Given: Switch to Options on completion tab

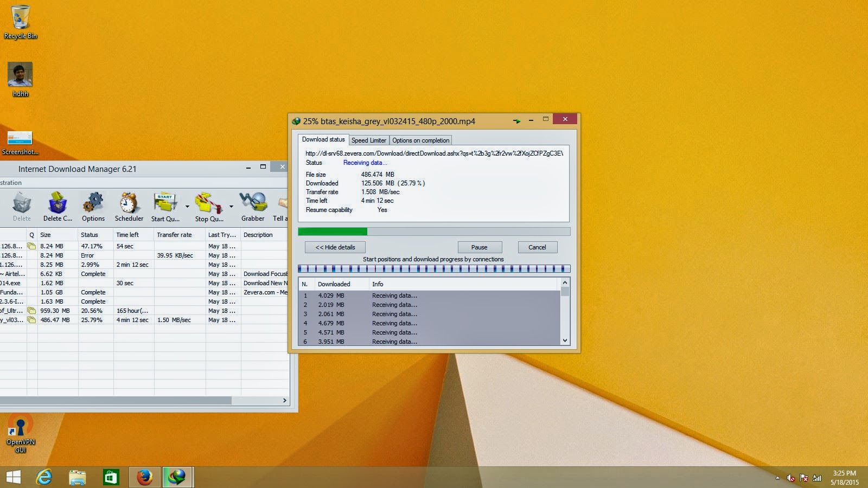Looking at the screenshot, I should click(421, 140).
